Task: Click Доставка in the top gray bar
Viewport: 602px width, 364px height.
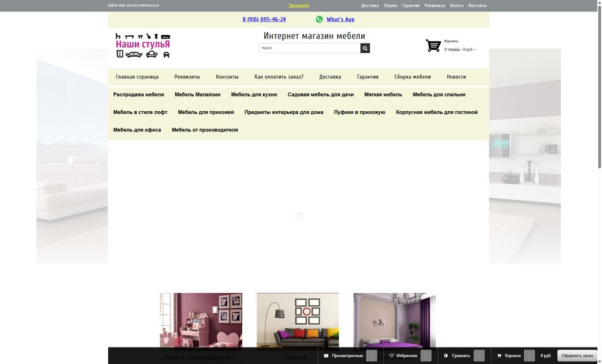Action: 370,6
